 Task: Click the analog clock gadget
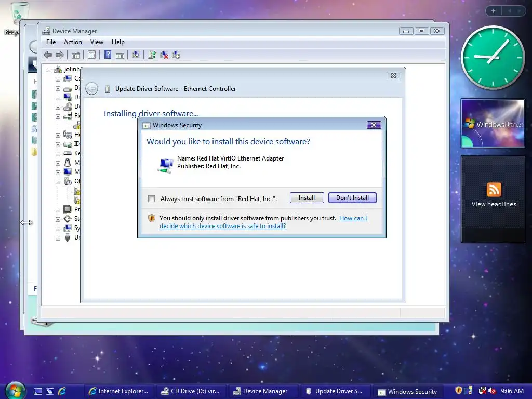click(493, 57)
